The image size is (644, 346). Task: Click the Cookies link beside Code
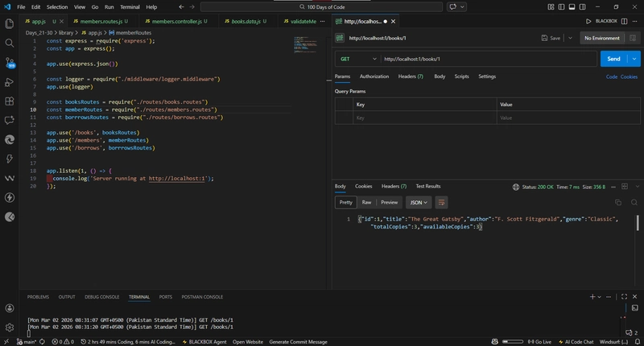(629, 76)
